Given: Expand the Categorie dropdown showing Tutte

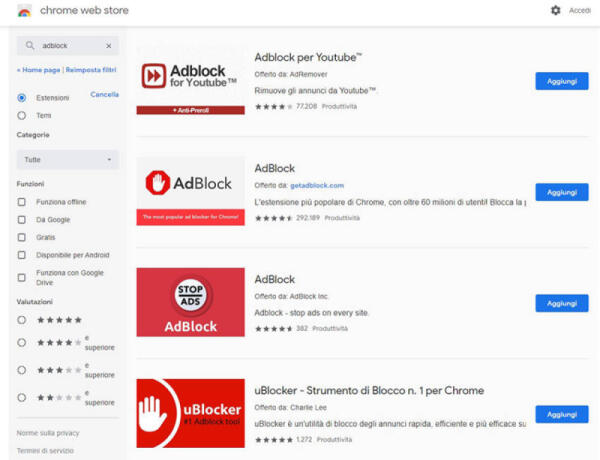Looking at the screenshot, I should pos(67,160).
